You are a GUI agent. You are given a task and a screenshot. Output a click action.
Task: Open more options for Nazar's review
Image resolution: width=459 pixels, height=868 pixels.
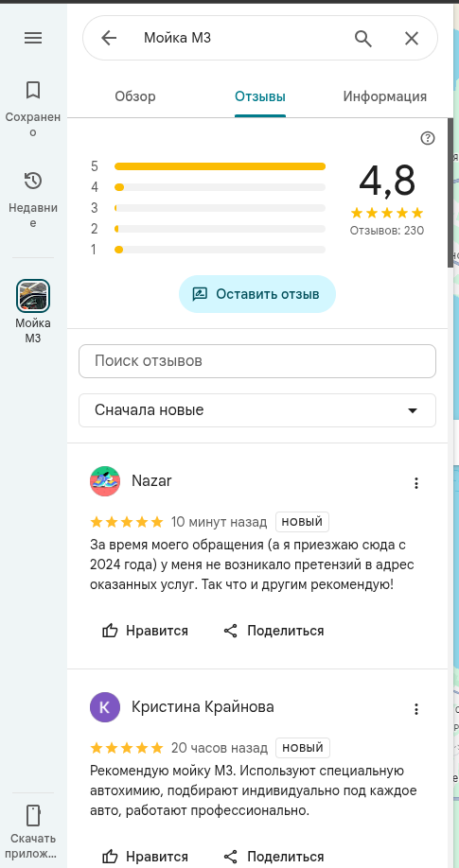click(x=416, y=483)
